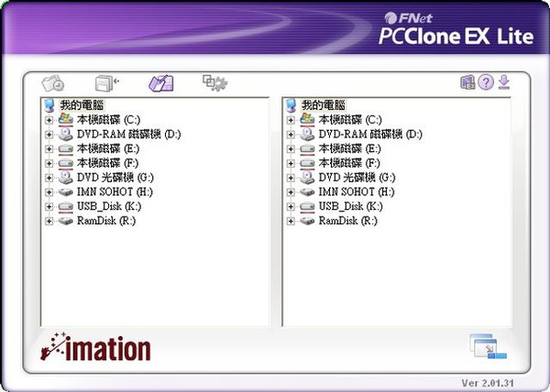Click the download-arrow minimize icon
This screenshot has width=550, height=392.
pos(504,82)
